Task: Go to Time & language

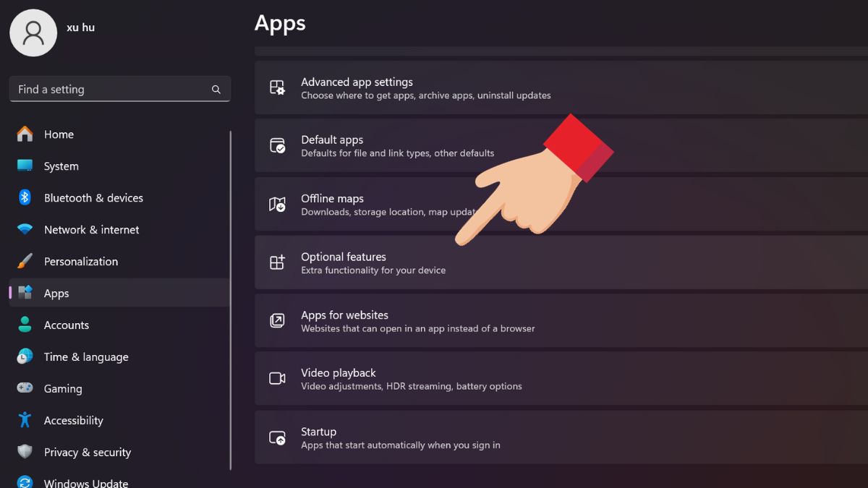Action: [x=119, y=356]
